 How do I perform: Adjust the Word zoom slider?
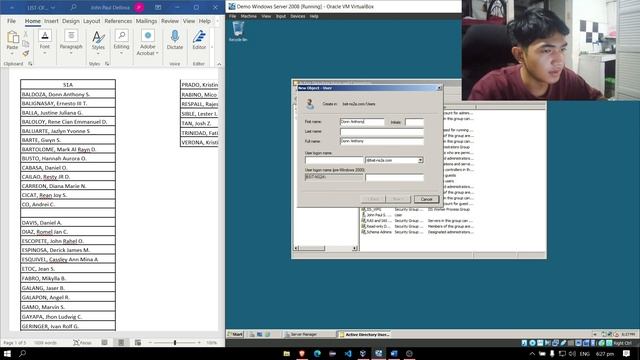(x=175, y=342)
